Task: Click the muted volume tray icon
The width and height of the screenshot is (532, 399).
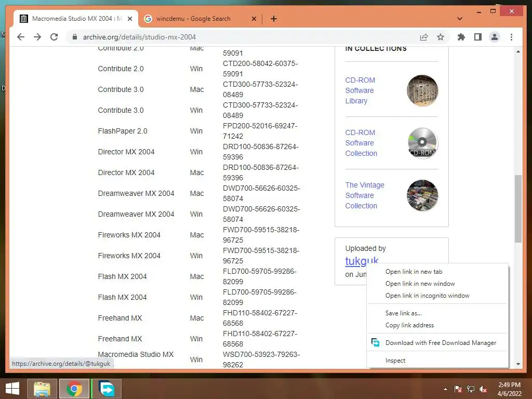Action: [x=483, y=389]
